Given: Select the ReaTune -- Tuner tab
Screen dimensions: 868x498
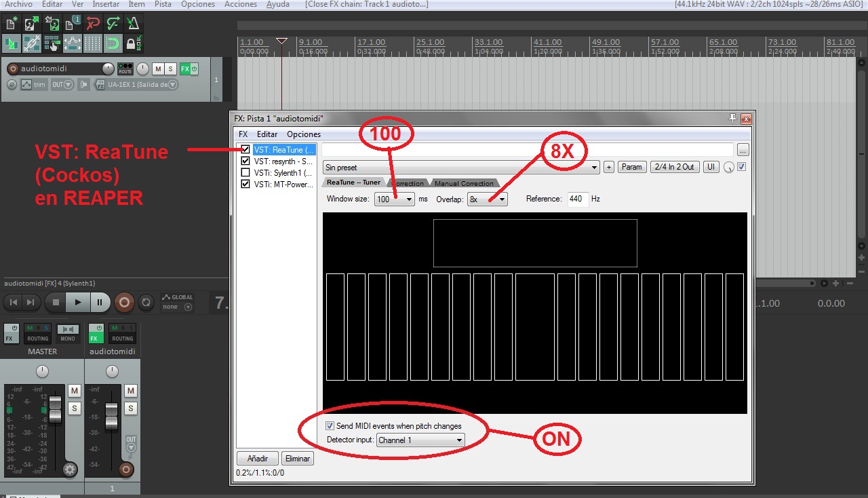Looking at the screenshot, I should pos(353,183).
